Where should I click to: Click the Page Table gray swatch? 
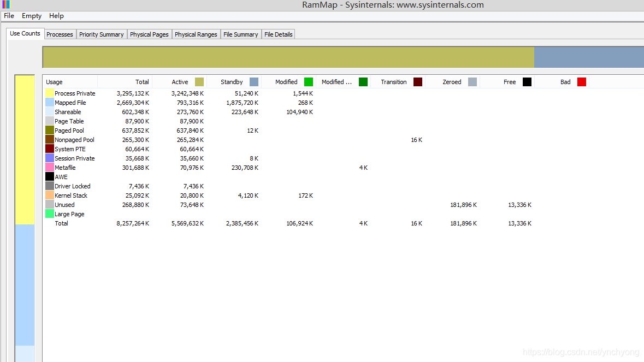[x=50, y=121]
